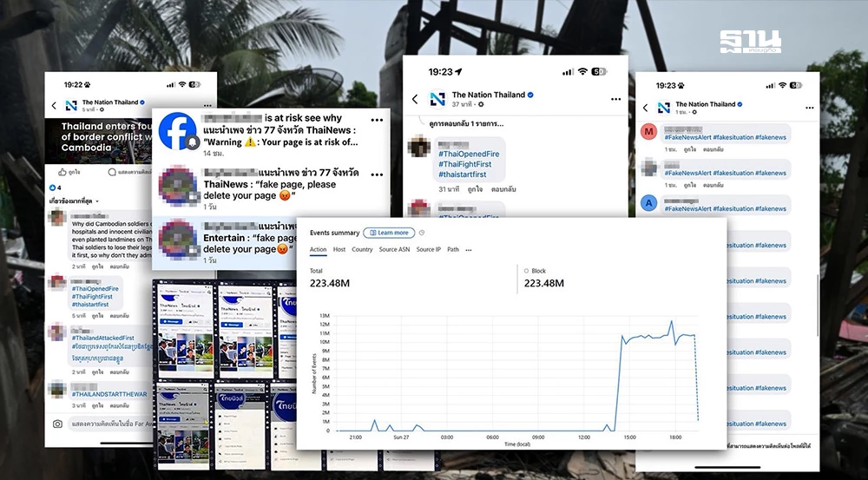Open the three-dot overflow after the Path tab
Image resolution: width=868 pixels, height=480 pixels.
pyautogui.click(x=469, y=250)
